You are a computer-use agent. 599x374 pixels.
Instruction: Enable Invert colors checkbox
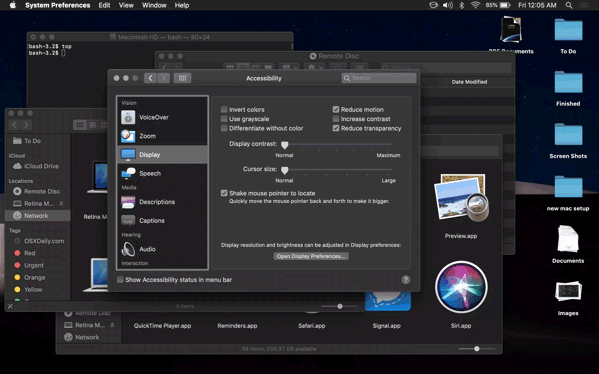point(224,109)
